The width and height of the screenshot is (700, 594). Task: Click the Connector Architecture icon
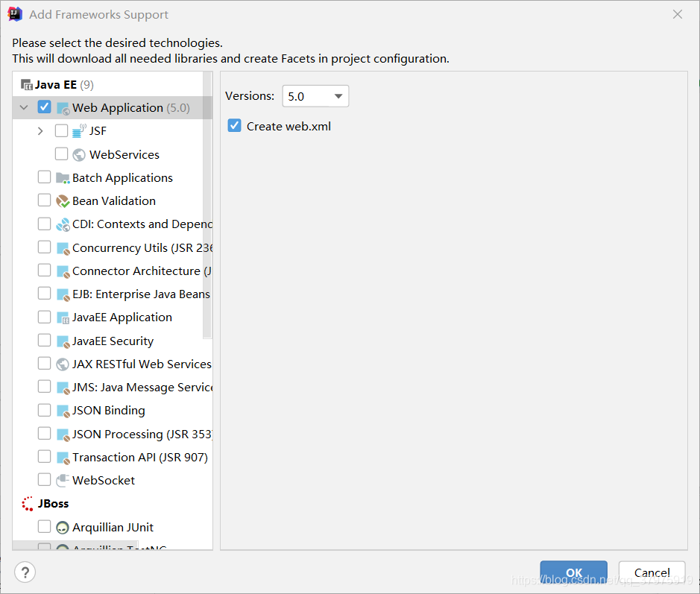63,271
